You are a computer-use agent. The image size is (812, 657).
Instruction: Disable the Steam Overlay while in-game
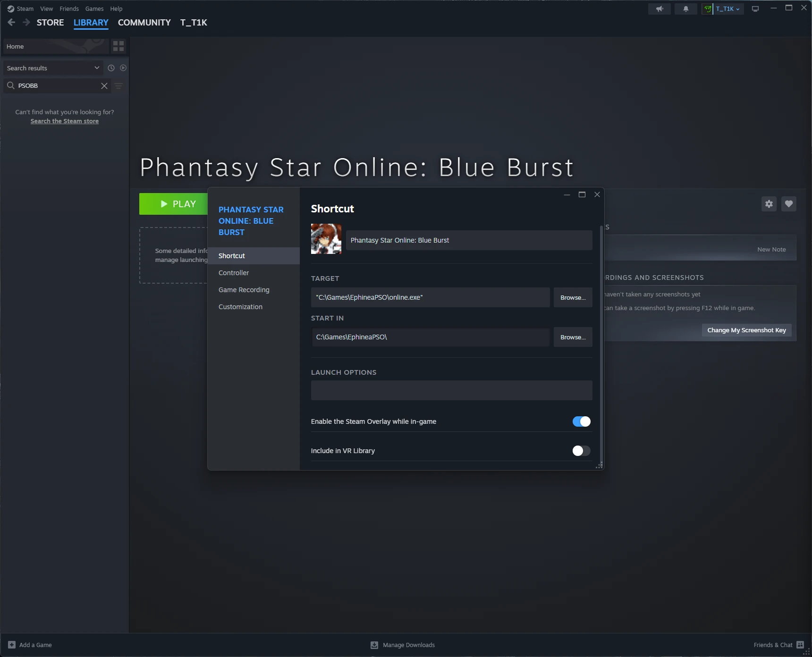(581, 421)
